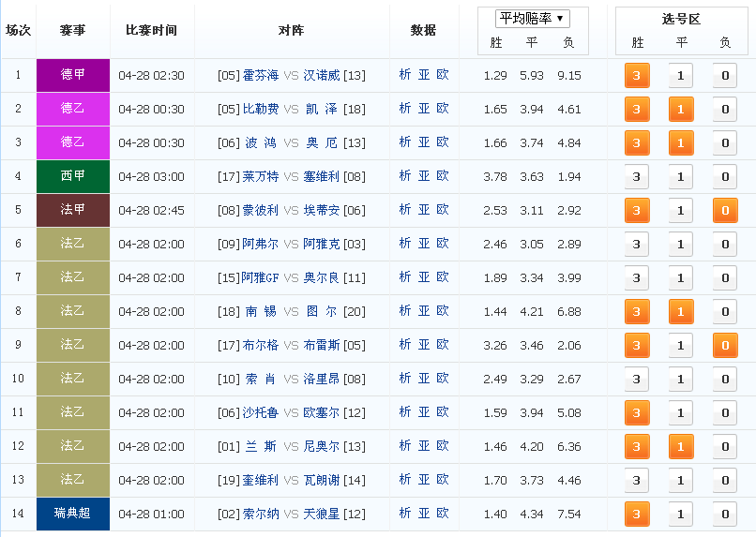
Task: Click the 瑞典超 league tag
Action: point(73,514)
